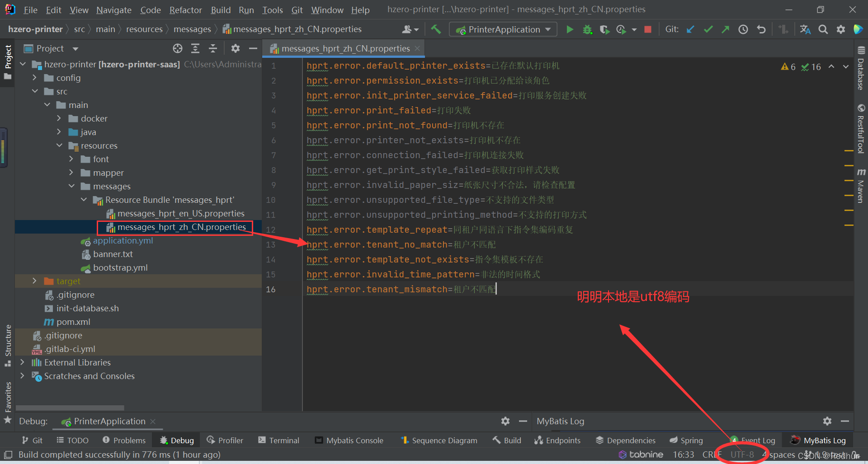This screenshot has width=868, height=464.
Task: Click the select opened file target icon
Action: [178, 48]
